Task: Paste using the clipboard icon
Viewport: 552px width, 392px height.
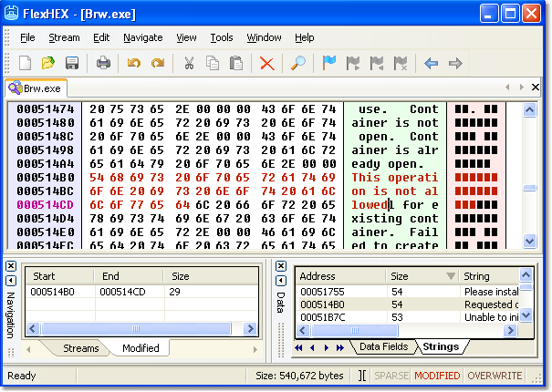Action: click(x=236, y=63)
